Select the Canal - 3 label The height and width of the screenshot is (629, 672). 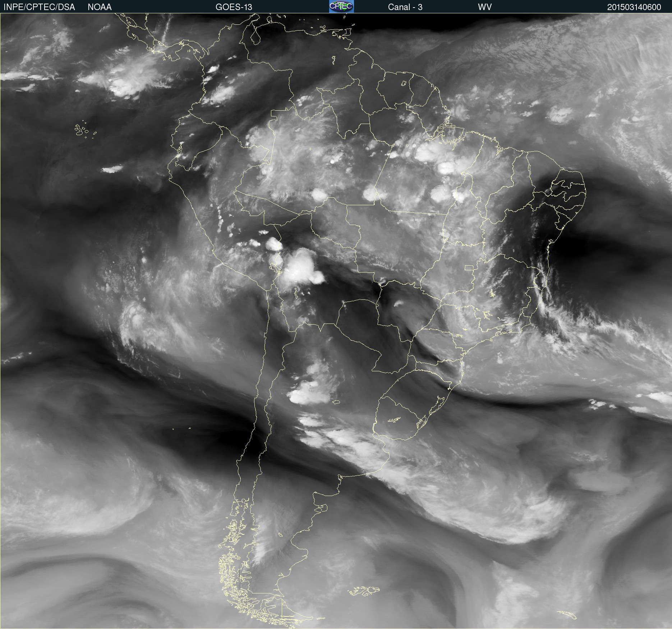pyautogui.click(x=405, y=7)
